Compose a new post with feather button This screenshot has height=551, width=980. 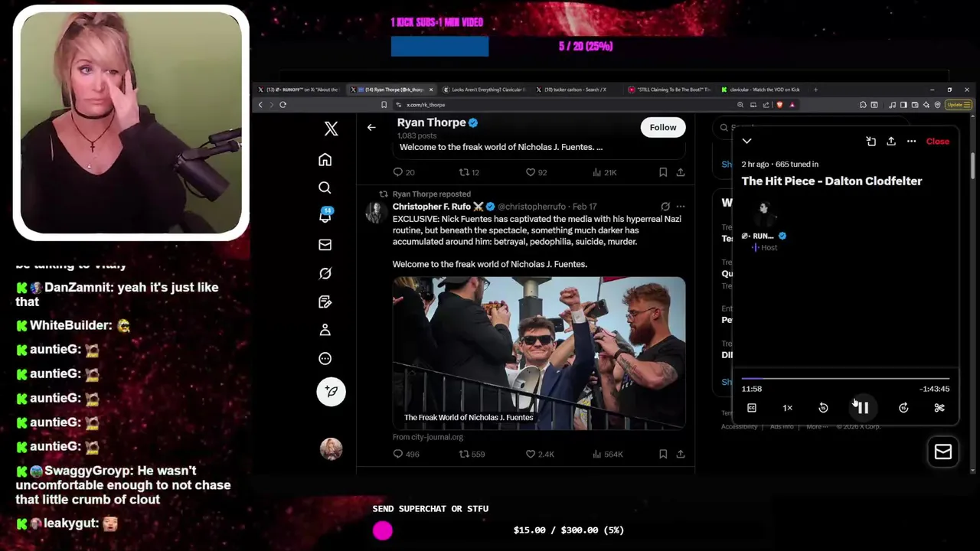tap(331, 391)
